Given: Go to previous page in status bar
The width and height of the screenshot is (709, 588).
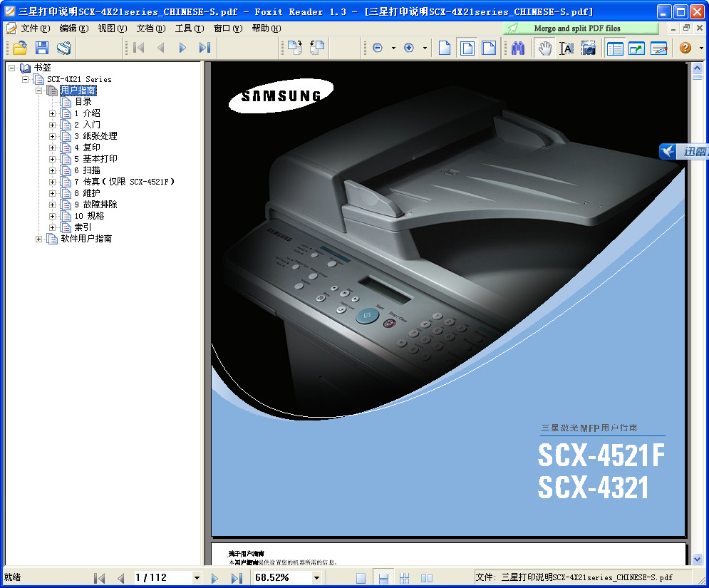Looking at the screenshot, I should point(120,577).
